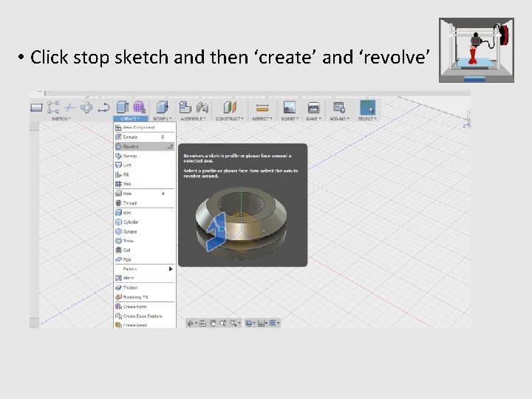532x399 pixels.
Task: Open the ASSEMBLE dropdown menu
Action: coord(194,119)
